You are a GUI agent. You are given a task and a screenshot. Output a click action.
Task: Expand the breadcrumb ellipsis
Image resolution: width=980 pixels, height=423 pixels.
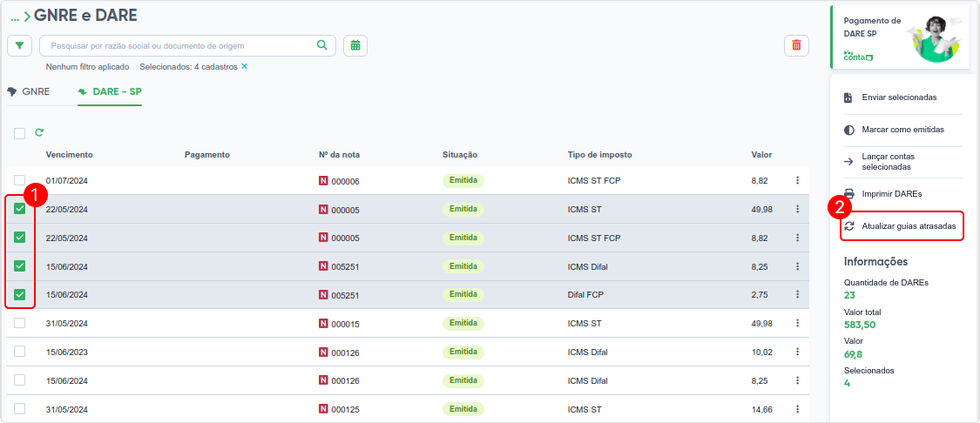[15, 17]
